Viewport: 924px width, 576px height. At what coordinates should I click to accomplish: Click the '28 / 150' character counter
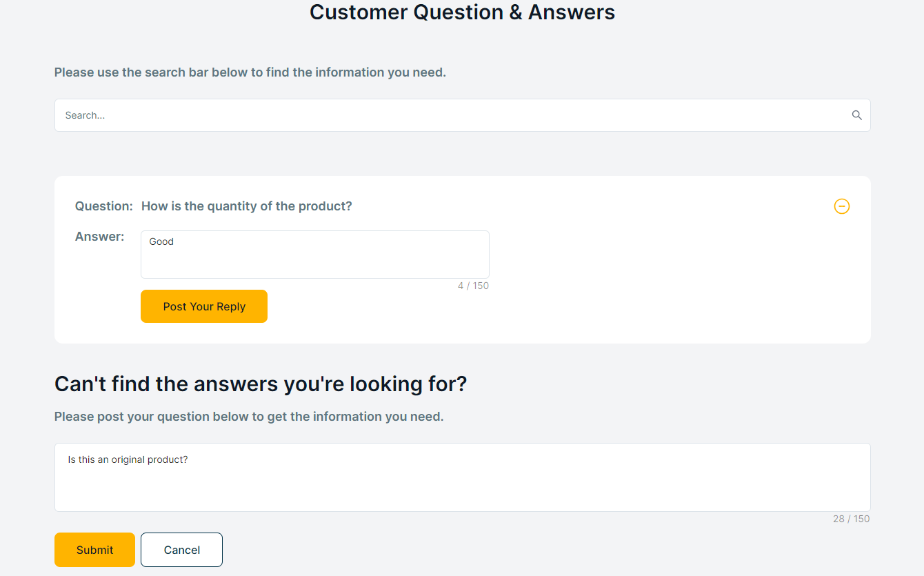point(851,519)
